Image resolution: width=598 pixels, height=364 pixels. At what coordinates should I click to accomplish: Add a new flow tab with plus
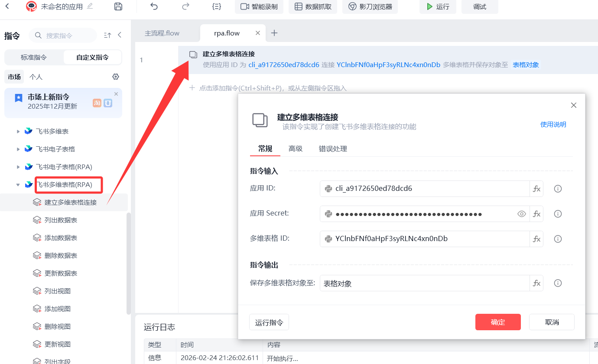274,33
